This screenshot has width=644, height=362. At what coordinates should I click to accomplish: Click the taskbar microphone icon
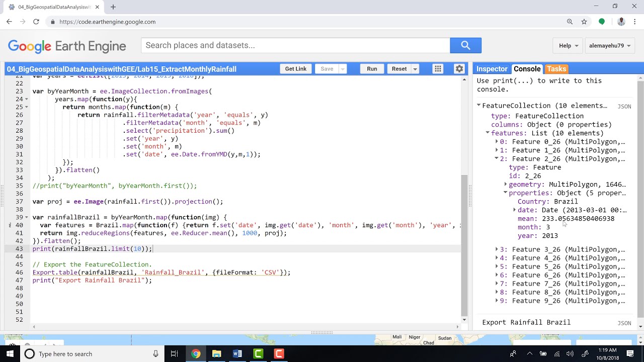(x=156, y=354)
